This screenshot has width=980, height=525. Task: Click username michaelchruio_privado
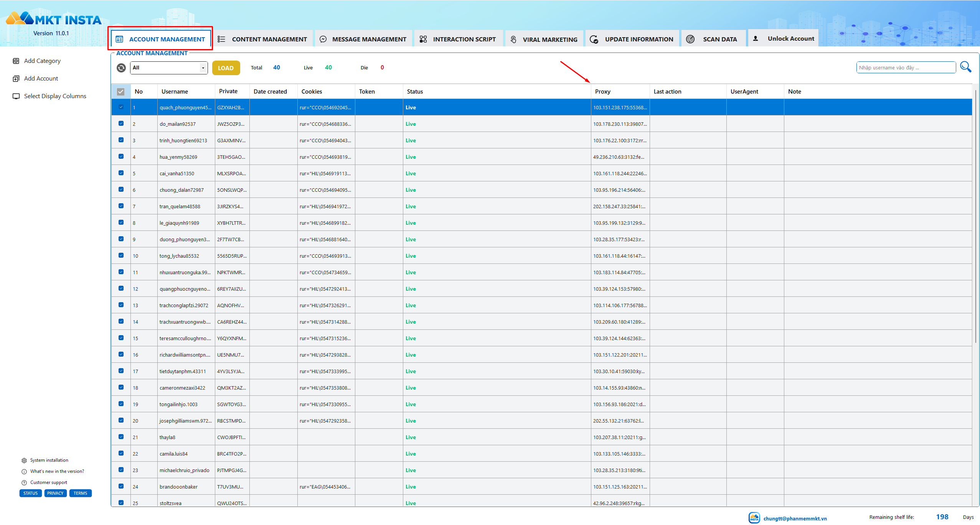[184, 470]
